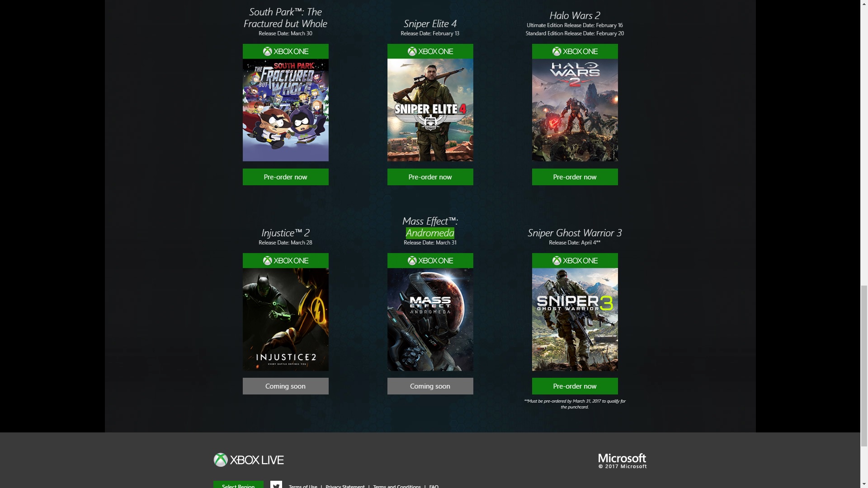Viewport: 868px width, 488px height.
Task: Click the Xbox Live logo in footer
Action: coord(249,460)
